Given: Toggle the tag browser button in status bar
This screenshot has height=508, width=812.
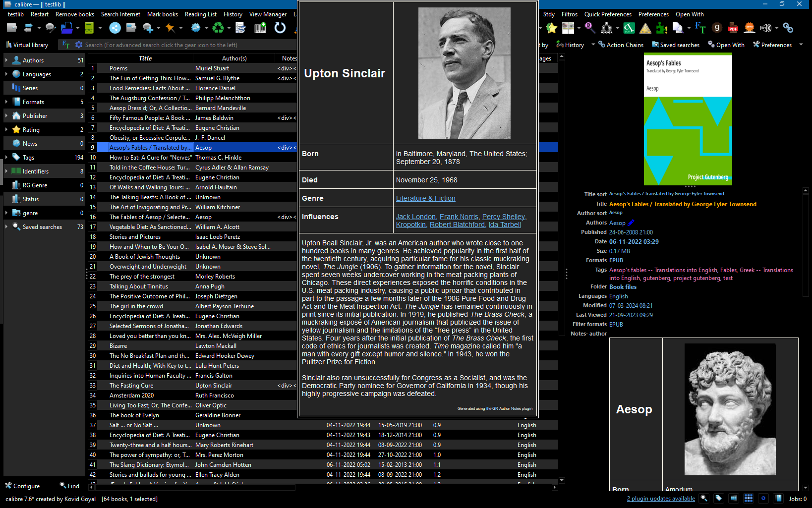Looking at the screenshot, I should (719, 499).
